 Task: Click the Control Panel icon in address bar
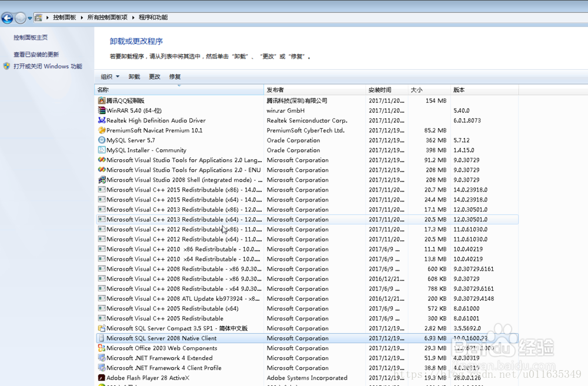pyautogui.click(x=38, y=17)
